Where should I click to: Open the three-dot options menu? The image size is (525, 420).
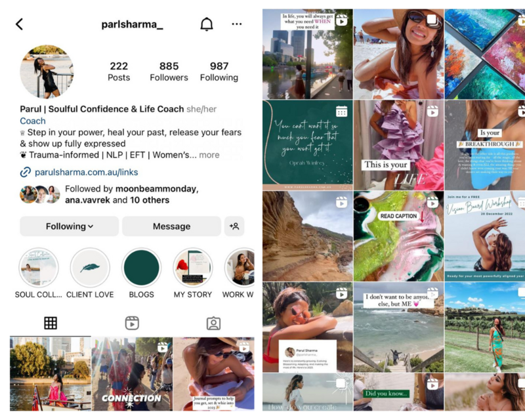click(x=237, y=24)
